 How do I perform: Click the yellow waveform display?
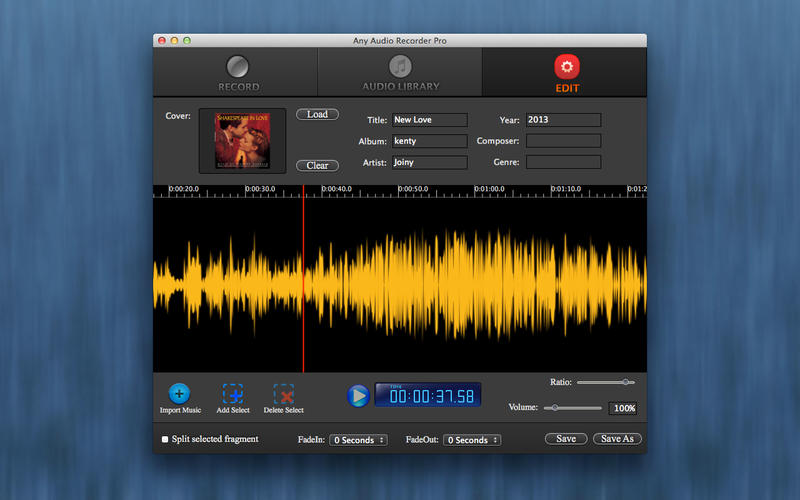coord(400,285)
